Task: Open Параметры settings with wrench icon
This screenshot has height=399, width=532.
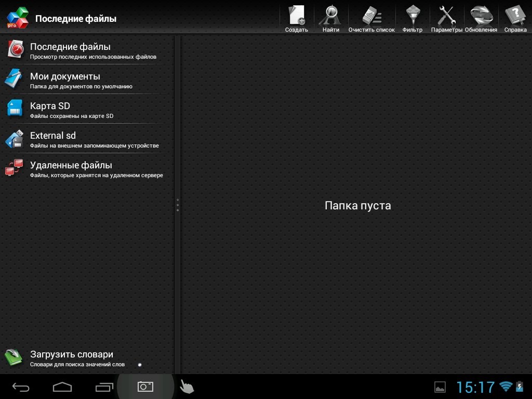Action: click(x=446, y=19)
